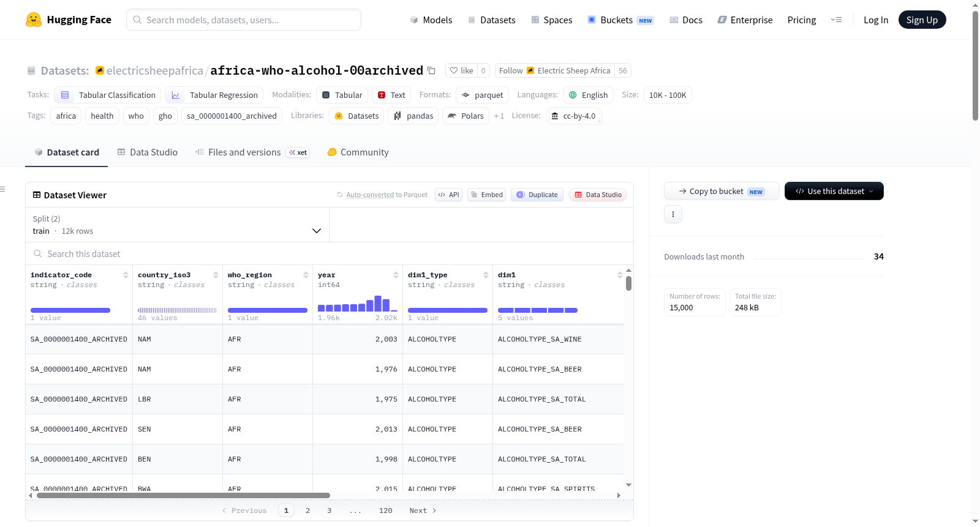Click the page vertical scrollbar
Screen dimensions: 980x527
click(975, 65)
